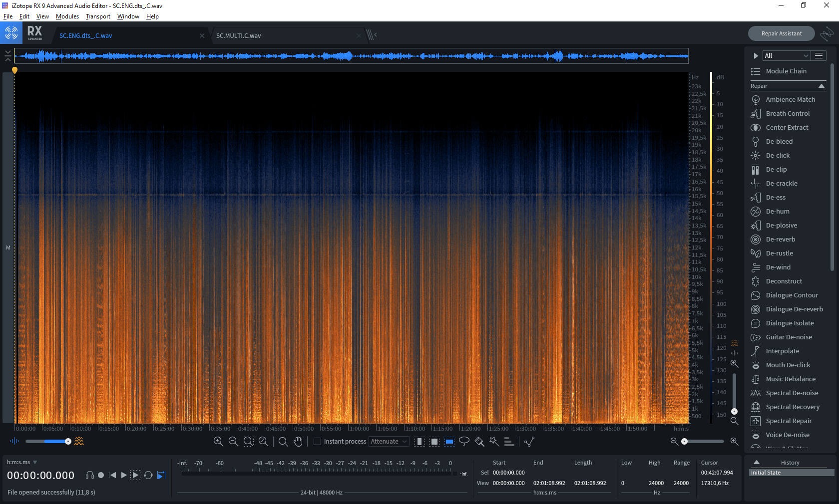Image resolution: width=839 pixels, height=504 pixels.
Task: Launch the Repair Assistant
Action: click(782, 33)
